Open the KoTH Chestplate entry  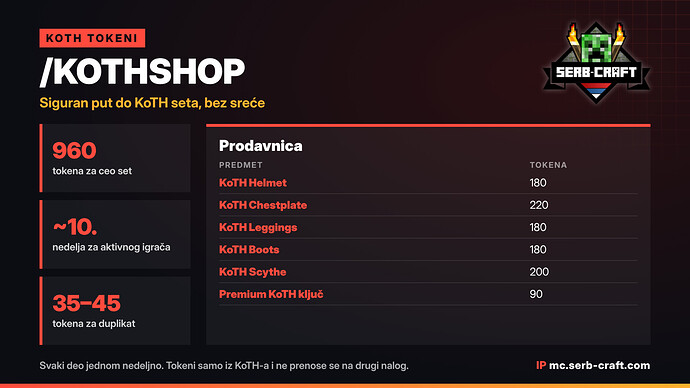coord(263,205)
